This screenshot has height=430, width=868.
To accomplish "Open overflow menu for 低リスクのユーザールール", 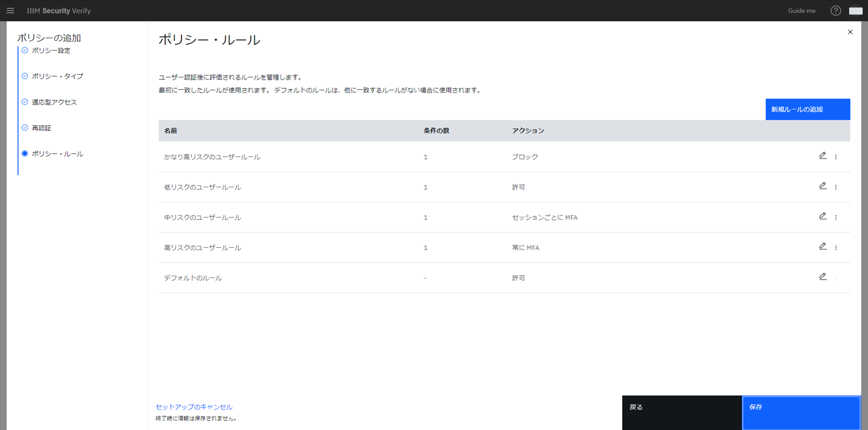I will coord(835,187).
